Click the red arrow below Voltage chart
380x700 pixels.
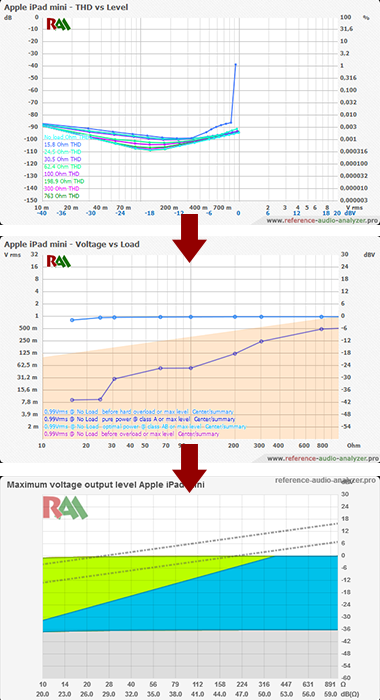click(190, 468)
